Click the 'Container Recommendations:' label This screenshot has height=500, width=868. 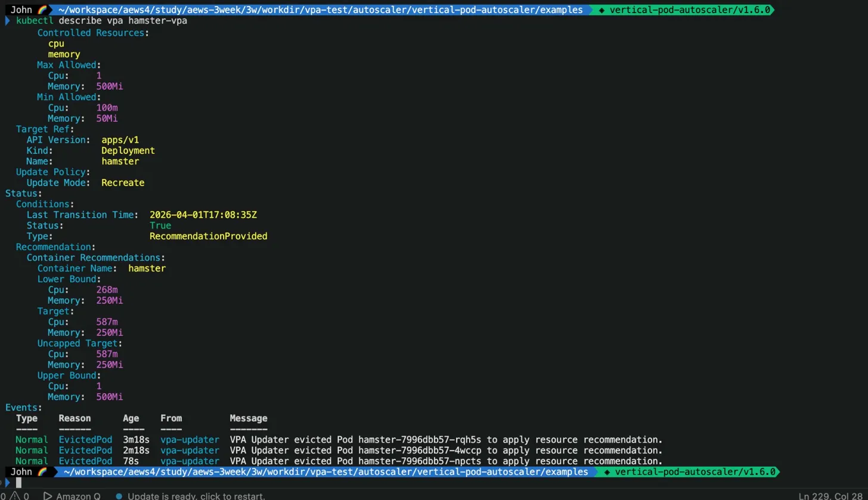click(96, 258)
